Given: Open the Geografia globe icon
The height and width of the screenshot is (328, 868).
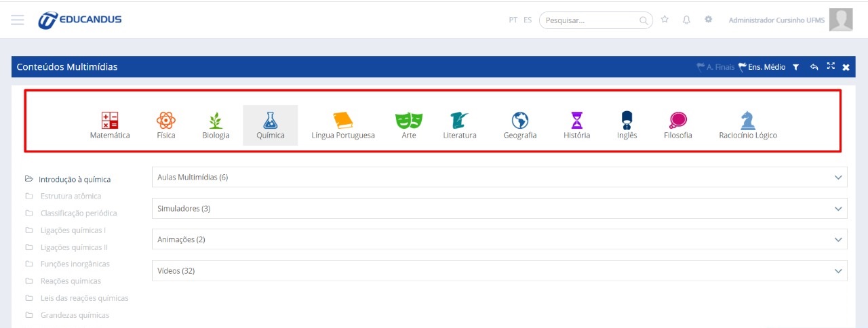Looking at the screenshot, I should coord(519,121).
